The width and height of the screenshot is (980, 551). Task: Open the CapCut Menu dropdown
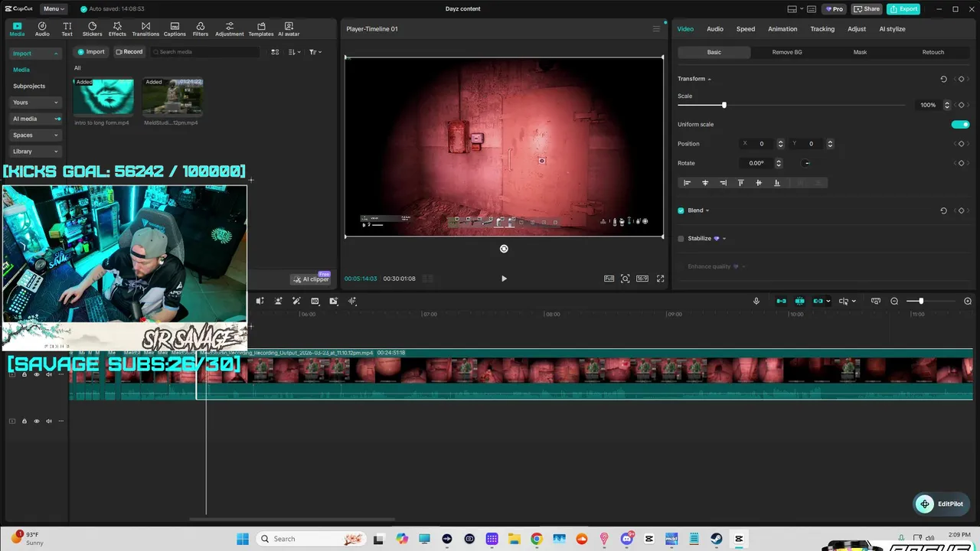pos(54,9)
